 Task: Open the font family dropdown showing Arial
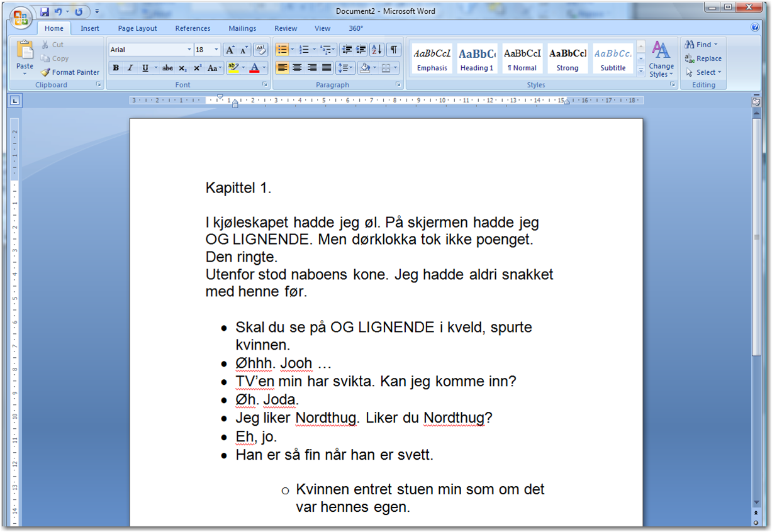coord(191,49)
